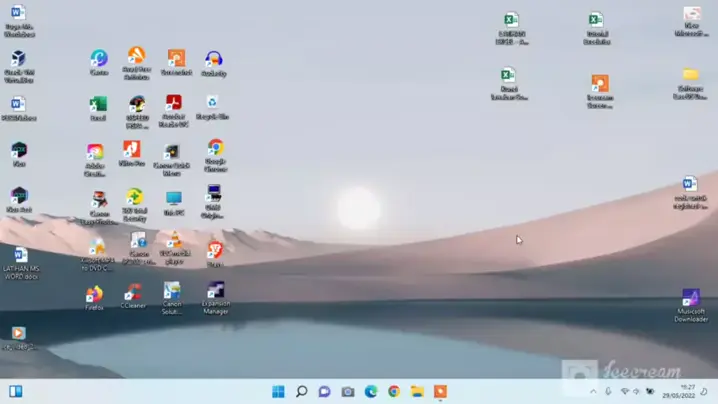
Task: Open the CCleaner shortcut
Action: tap(133, 293)
